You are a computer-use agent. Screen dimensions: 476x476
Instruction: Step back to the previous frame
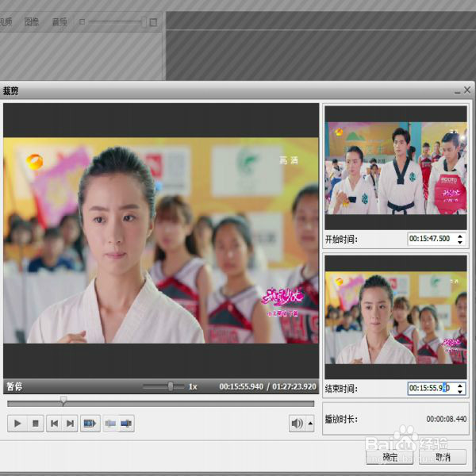coord(54,423)
